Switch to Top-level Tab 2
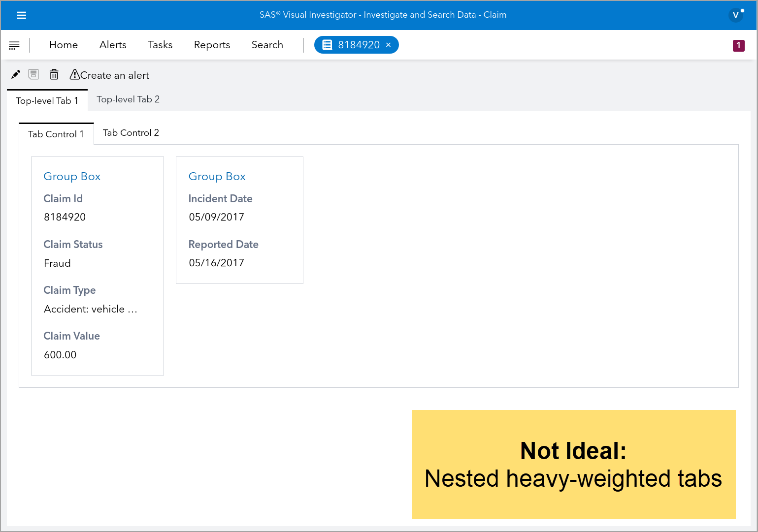The image size is (758, 532). click(128, 99)
